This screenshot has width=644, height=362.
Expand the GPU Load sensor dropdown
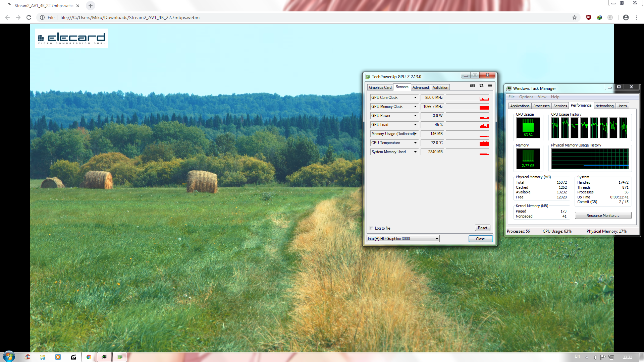point(415,125)
